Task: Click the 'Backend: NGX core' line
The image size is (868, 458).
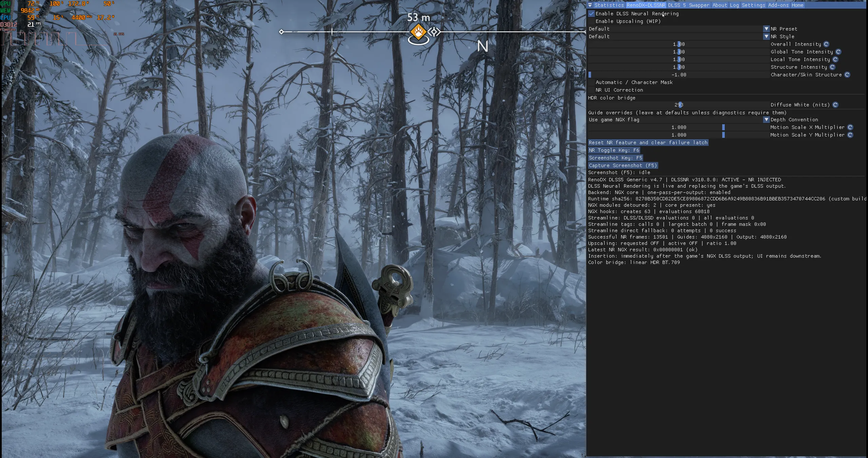Action: click(659, 192)
